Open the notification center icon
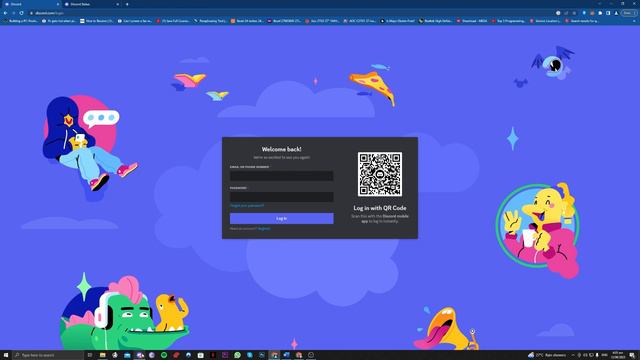 tap(632, 355)
